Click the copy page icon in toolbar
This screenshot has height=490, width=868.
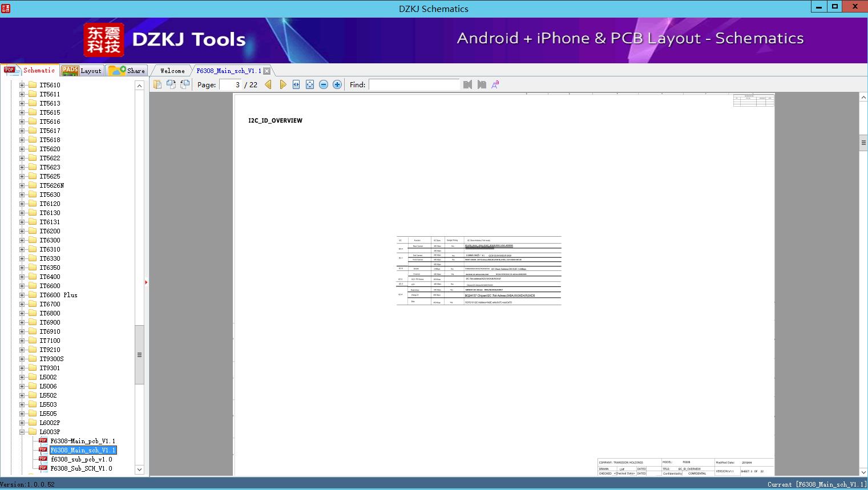point(158,84)
